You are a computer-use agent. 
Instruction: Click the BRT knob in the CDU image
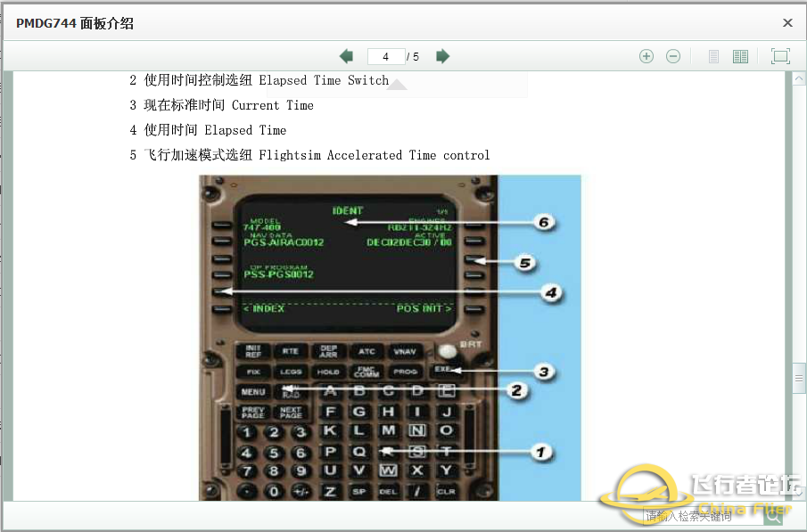tap(446, 349)
